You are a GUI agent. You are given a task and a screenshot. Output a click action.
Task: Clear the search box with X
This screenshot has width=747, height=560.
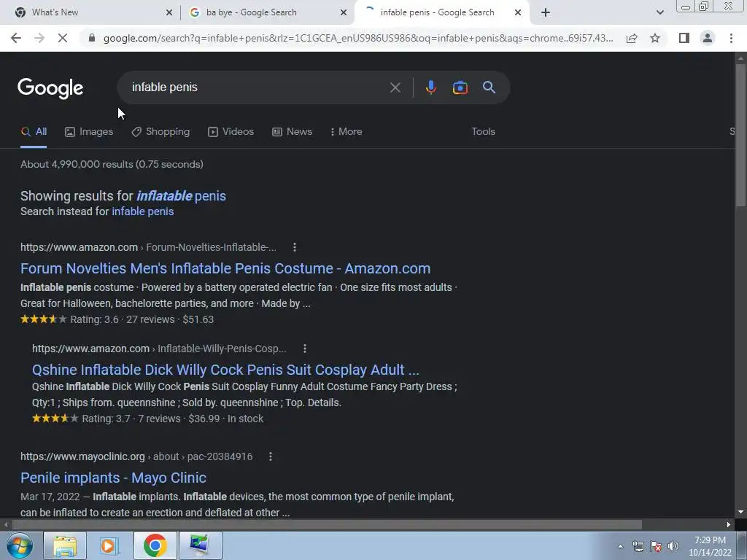pos(395,87)
